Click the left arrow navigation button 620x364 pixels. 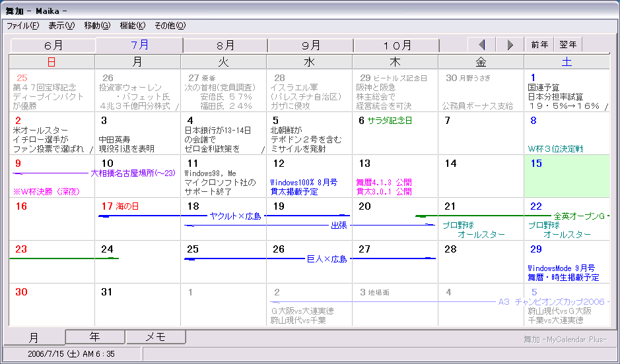(x=482, y=45)
